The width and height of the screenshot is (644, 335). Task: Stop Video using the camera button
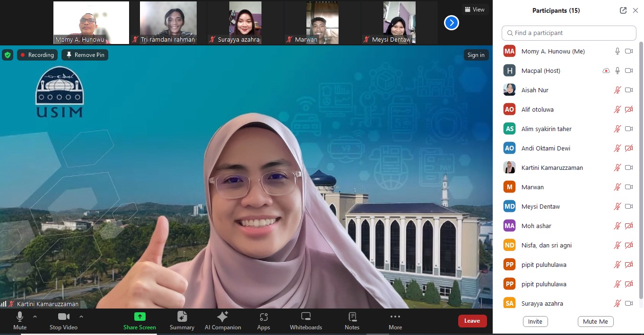tap(63, 320)
